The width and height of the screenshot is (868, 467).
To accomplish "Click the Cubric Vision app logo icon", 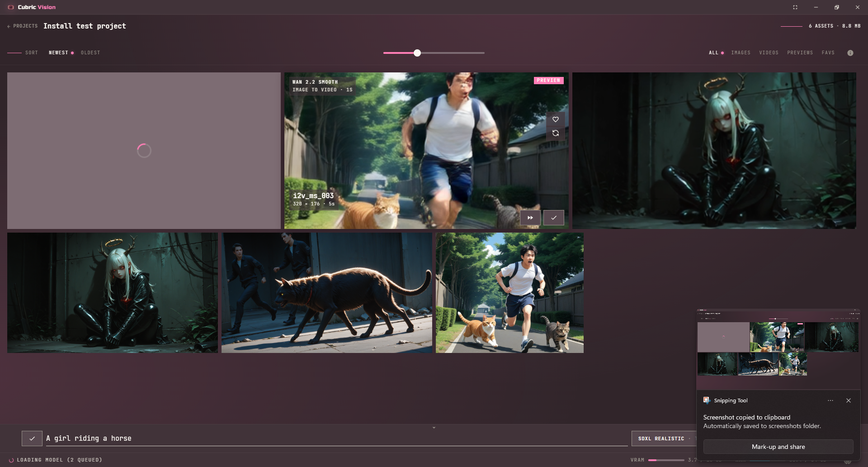I will (11, 7).
